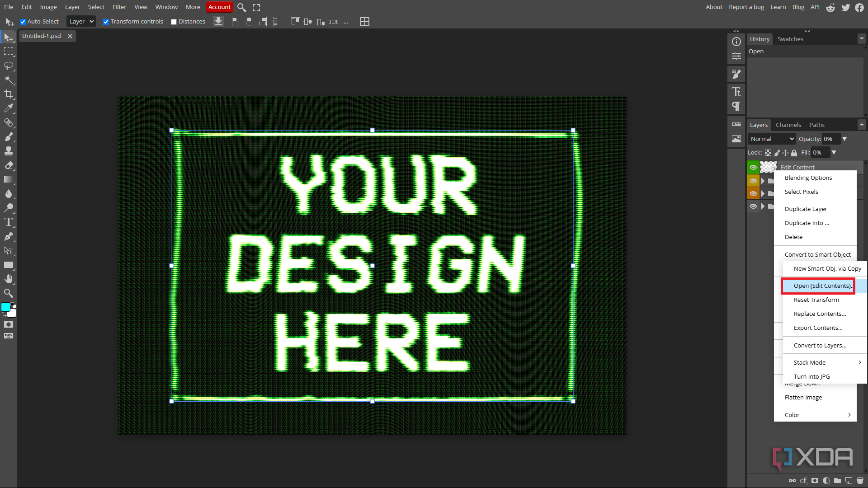Select the Magic Wand tool

coord(9,80)
